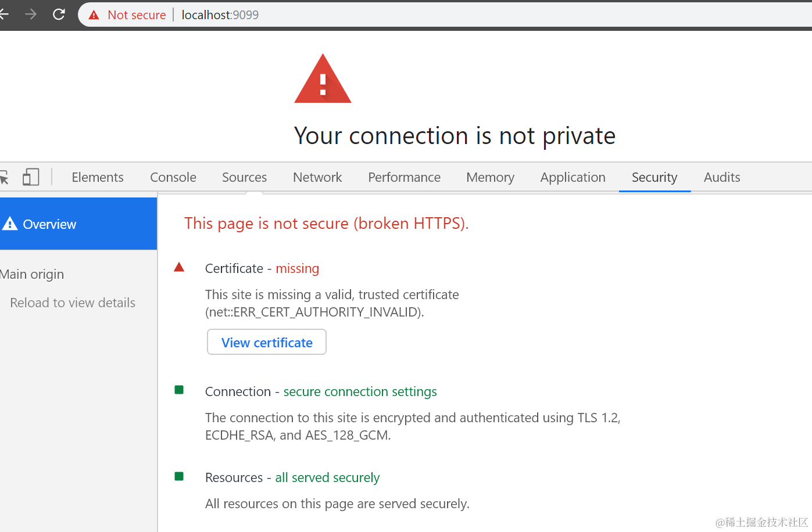Viewport: 812px width, 532px height.
Task: Select the Audits tab
Action: point(722,177)
